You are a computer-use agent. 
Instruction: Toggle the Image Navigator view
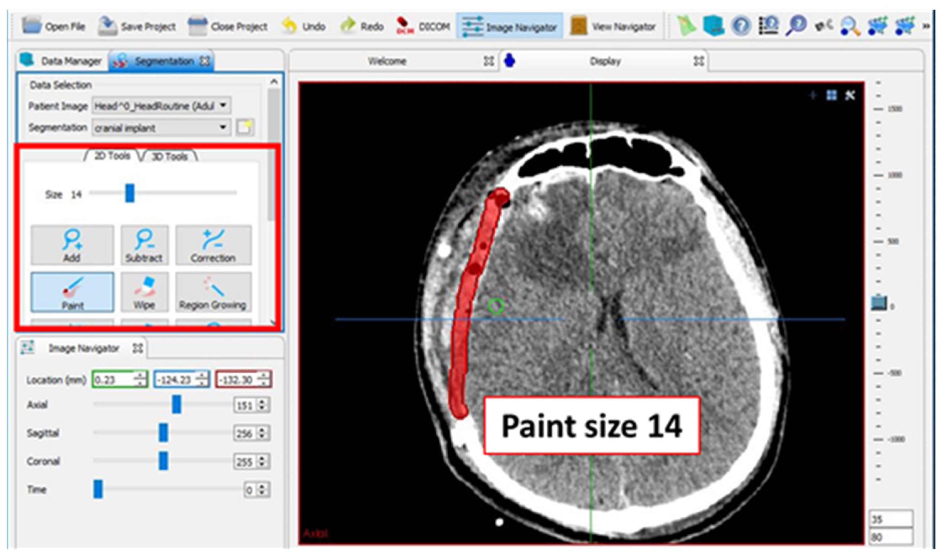pyautogui.click(x=509, y=26)
